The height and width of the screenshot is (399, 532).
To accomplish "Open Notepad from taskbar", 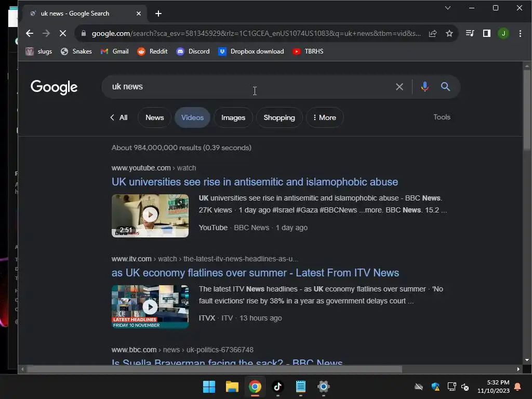I will [301, 387].
